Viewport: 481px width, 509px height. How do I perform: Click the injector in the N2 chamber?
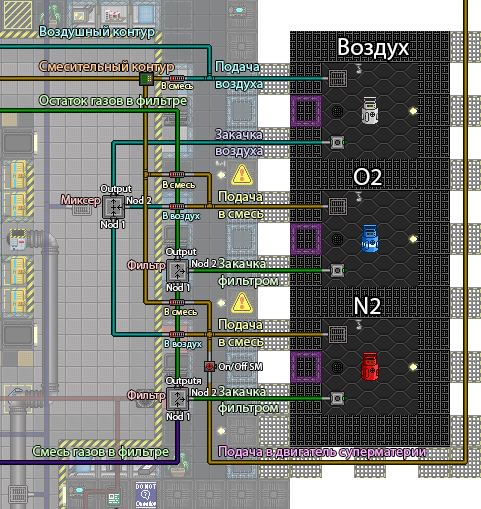pos(338,398)
